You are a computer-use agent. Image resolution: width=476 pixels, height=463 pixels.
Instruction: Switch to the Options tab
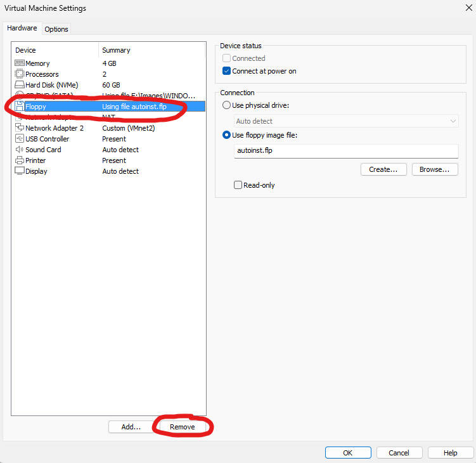click(56, 29)
